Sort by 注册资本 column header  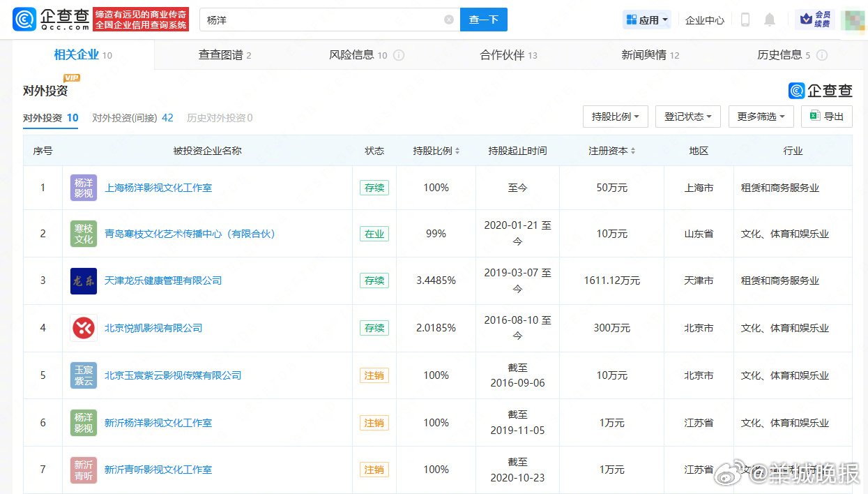tap(611, 151)
